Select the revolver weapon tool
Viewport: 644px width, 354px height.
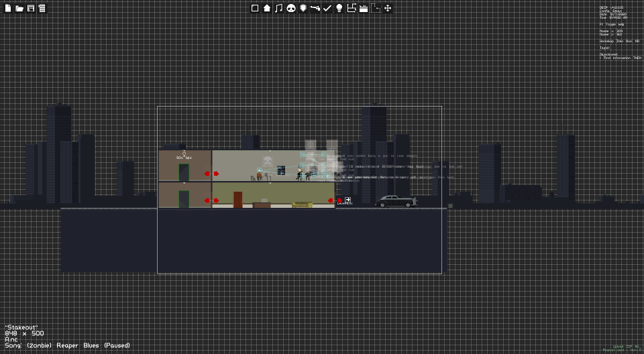(x=315, y=8)
